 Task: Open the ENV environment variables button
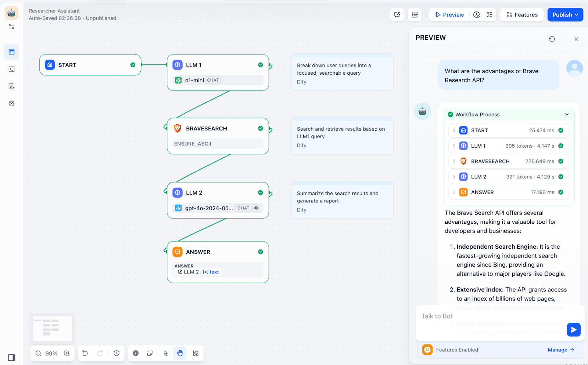pos(415,15)
